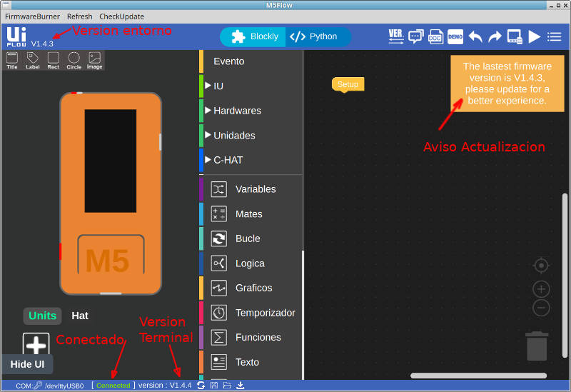The width and height of the screenshot is (571, 392).
Task: Center the workspace with the target icon
Action: pos(541,266)
